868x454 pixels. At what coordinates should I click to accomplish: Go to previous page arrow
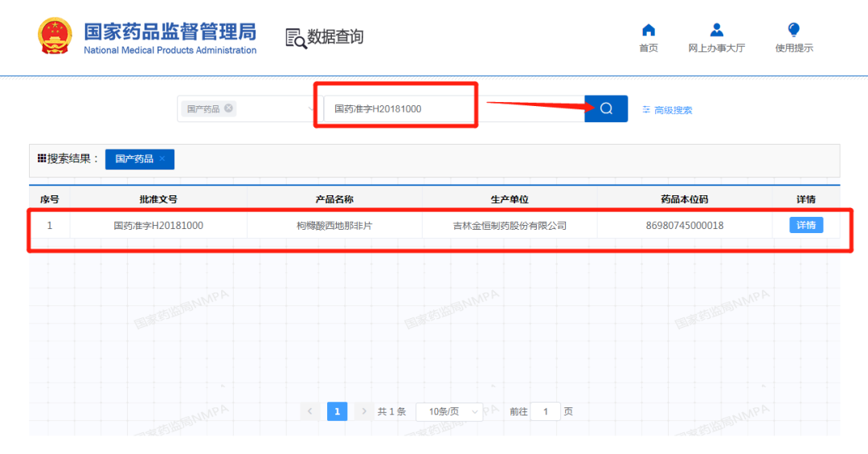coord(310,411)
